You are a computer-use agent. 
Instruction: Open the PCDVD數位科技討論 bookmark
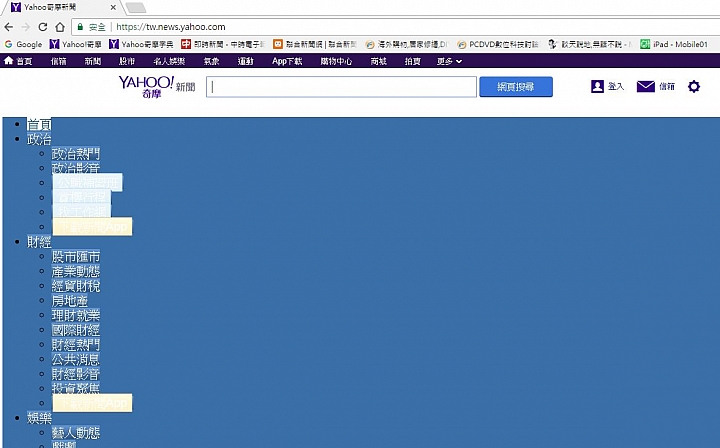pos(498,44)
